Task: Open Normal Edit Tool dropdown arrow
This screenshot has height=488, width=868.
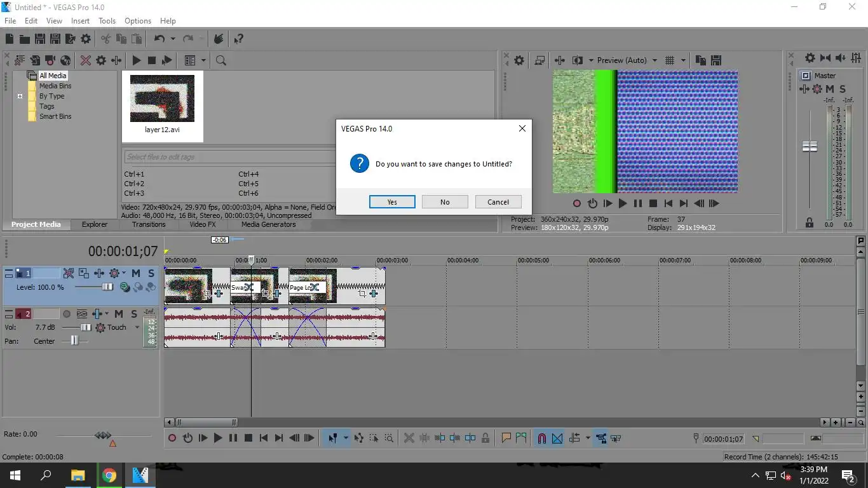Action: pyautogui.click(x=346, y=438)
